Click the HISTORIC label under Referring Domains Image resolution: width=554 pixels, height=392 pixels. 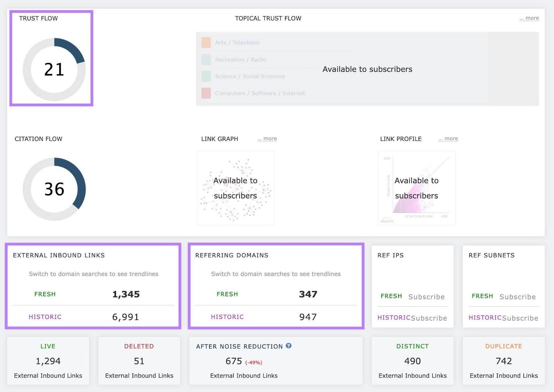[x=227, y=317]
